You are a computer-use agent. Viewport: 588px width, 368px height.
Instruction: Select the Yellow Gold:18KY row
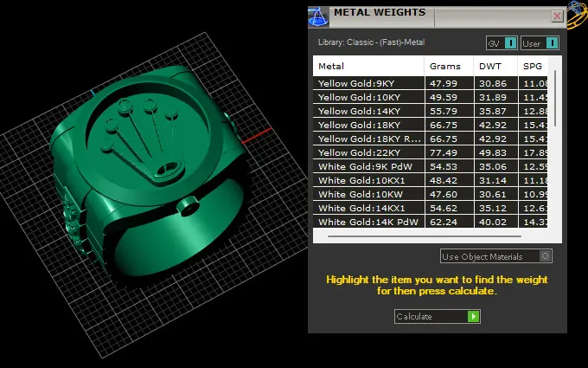430,125
